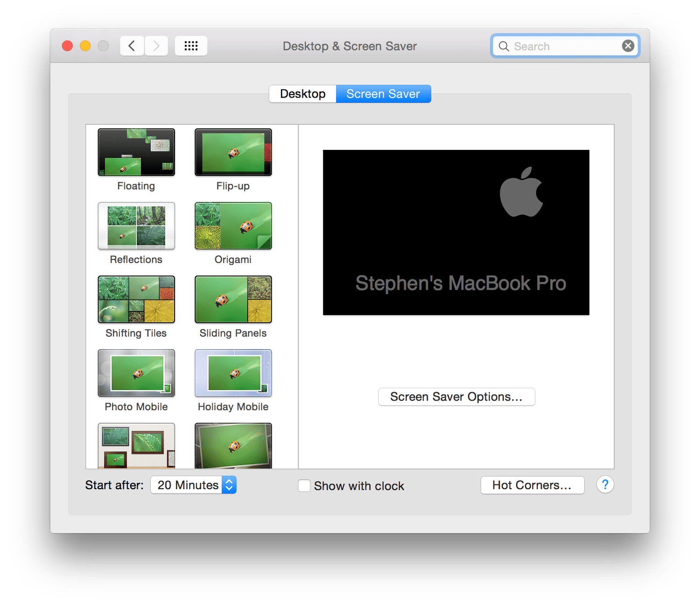Pick the Shifting Tiles screen saver thumbnail

point(136,299)
